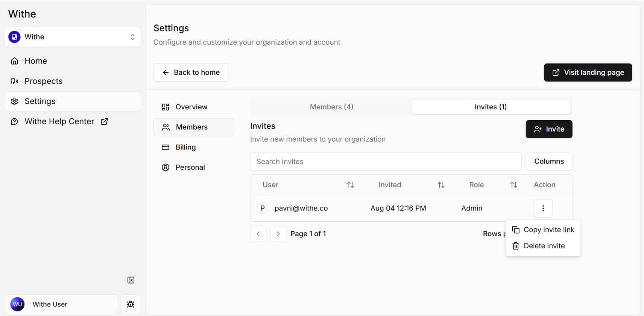Viewport: 644px width, 316px height.
Task: Open the Personal settings section
Action: click(x=194, y=167)
